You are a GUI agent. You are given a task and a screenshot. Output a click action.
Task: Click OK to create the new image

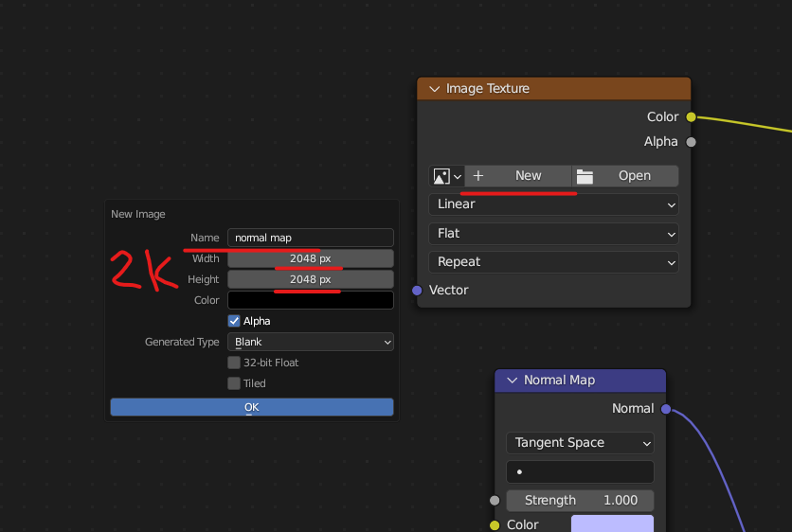pyautogui.click(x=251, y=407)
